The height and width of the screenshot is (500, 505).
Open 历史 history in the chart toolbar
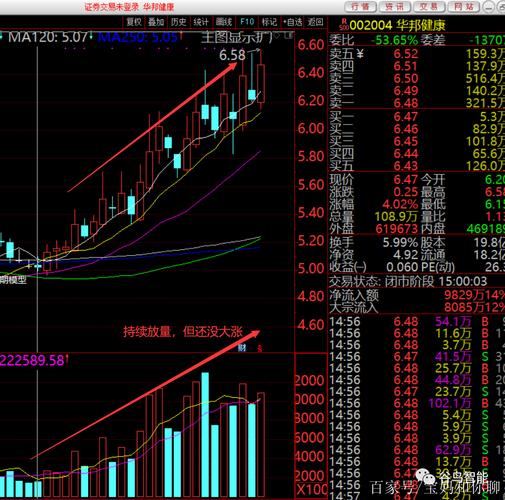pyautogui.click(x=179, y=22)
